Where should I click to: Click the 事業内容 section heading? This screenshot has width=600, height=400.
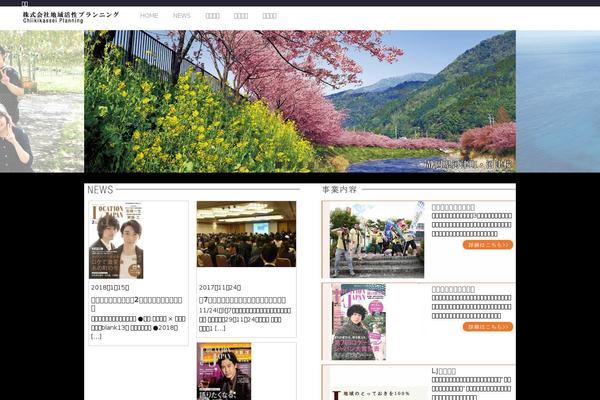click(x=339, y=189)
